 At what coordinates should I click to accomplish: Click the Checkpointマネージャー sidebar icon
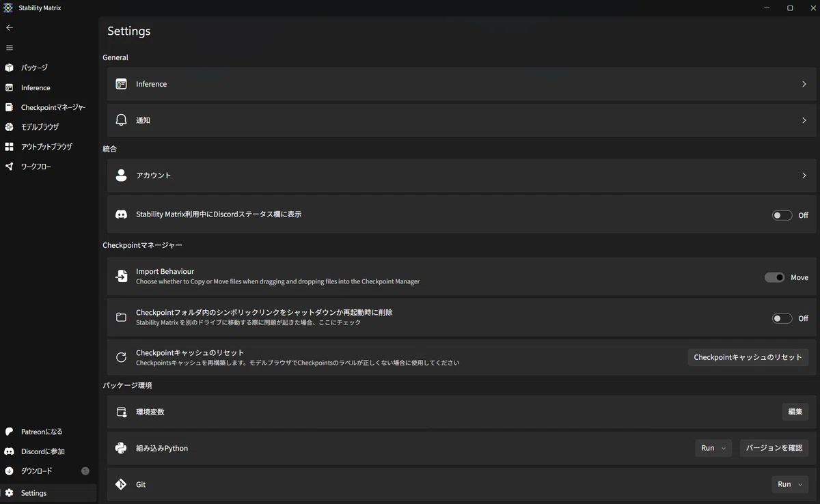click(x=9, y=107)
